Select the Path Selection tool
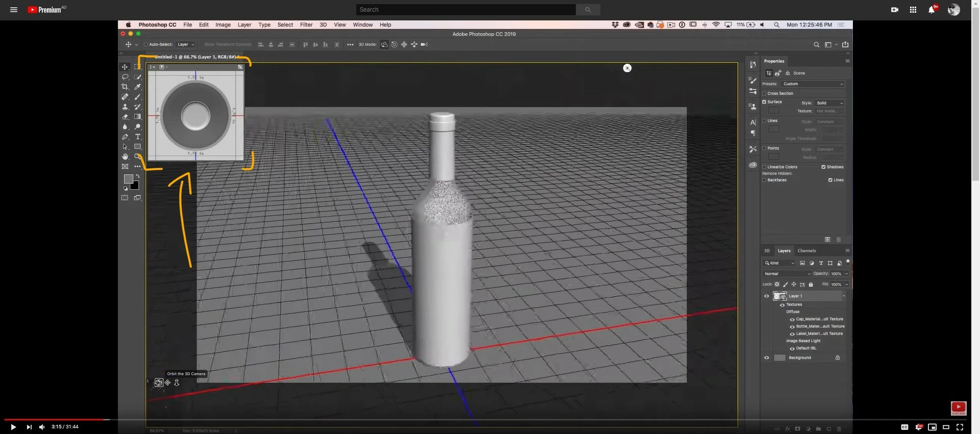The width and height of the screenshot is (980, 434). click(125, 147)
